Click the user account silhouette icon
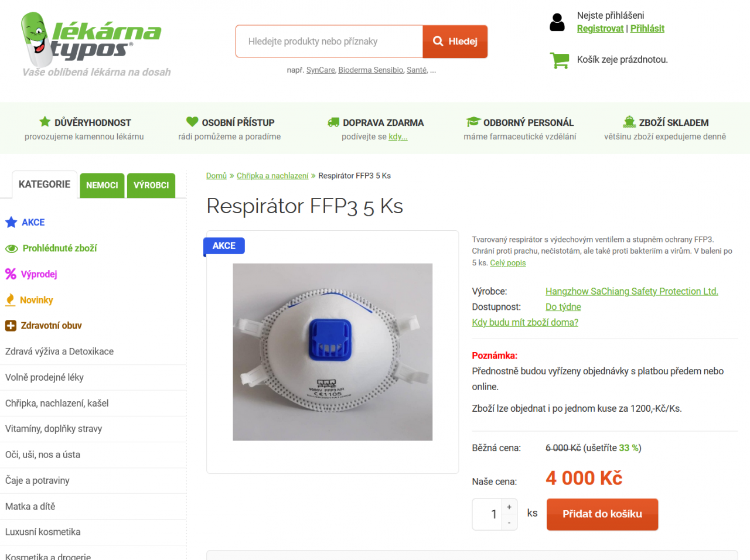750x560 pixels. pyautogui.click(x=557, y=22)
